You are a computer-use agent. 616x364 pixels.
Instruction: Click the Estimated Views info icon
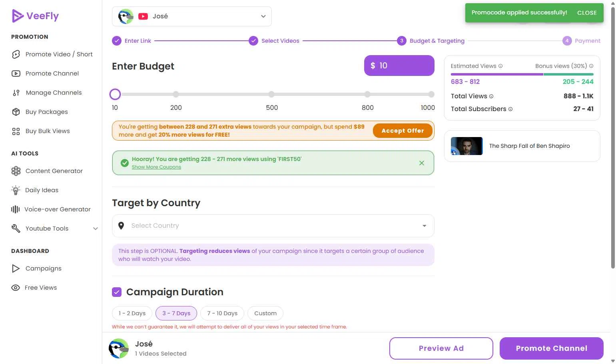(500, 66)
